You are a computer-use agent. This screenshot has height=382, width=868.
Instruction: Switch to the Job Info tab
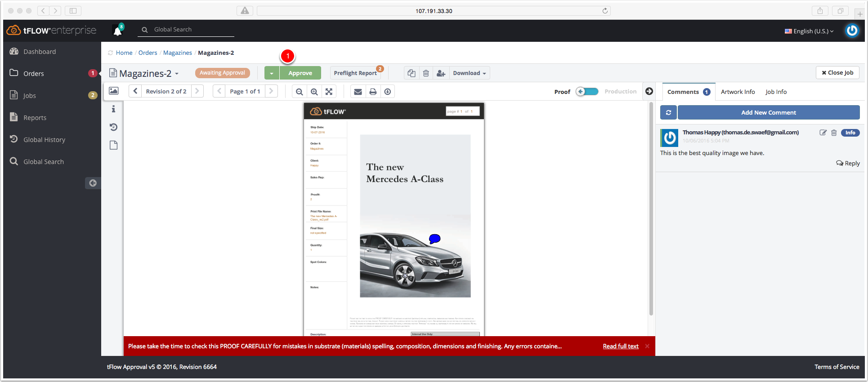pyautogui.click(x=776, y=92)
